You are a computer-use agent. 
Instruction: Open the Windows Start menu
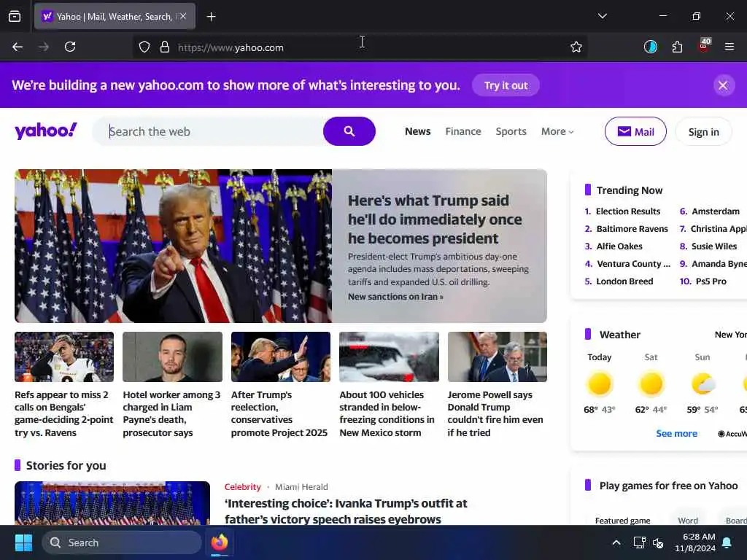coord(23,542)
